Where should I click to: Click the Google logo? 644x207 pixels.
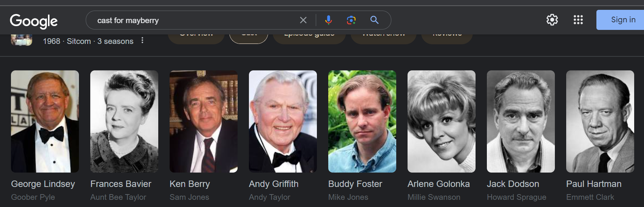click(34, 21)
